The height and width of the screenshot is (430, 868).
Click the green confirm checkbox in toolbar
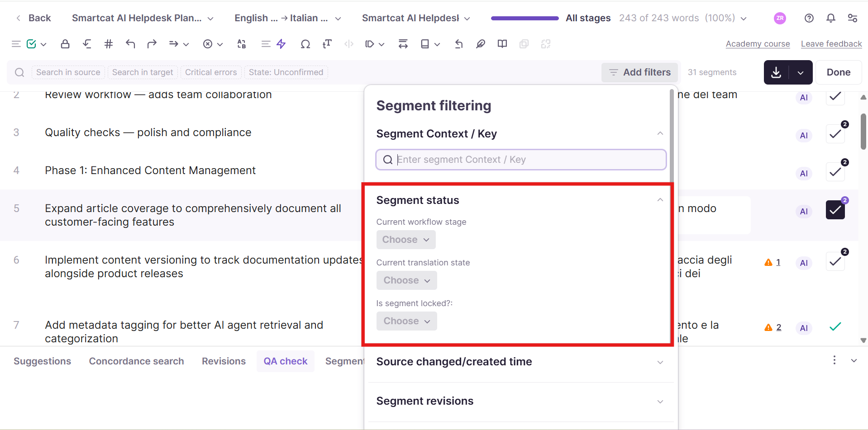click(31, 44)
